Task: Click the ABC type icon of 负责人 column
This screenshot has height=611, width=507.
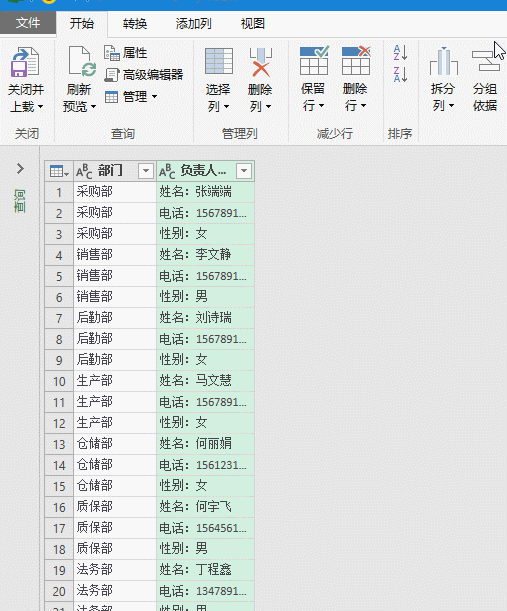Action: [x=167, y=171]
